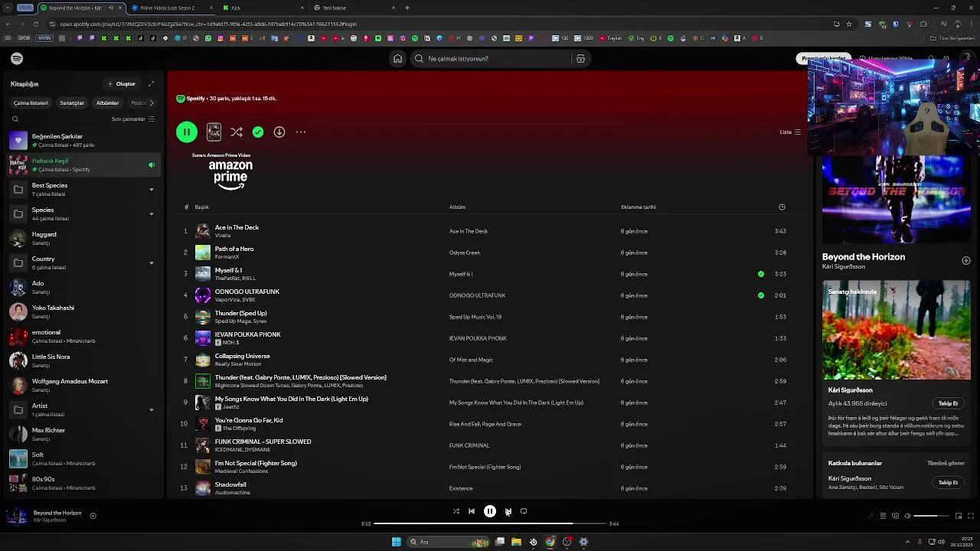This screenshot has height=551, width=980.
Task: Open search inside the library
Action: [x=15, y=119]
